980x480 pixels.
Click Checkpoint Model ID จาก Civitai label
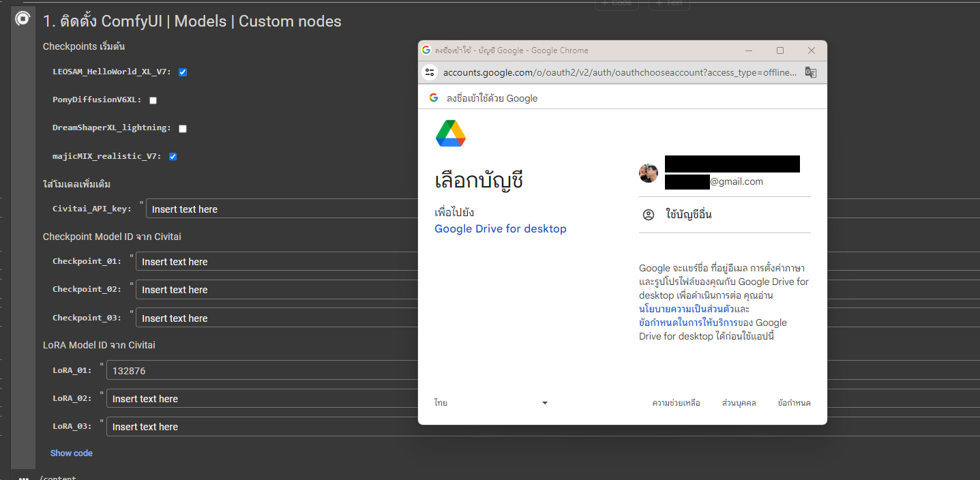112,237
